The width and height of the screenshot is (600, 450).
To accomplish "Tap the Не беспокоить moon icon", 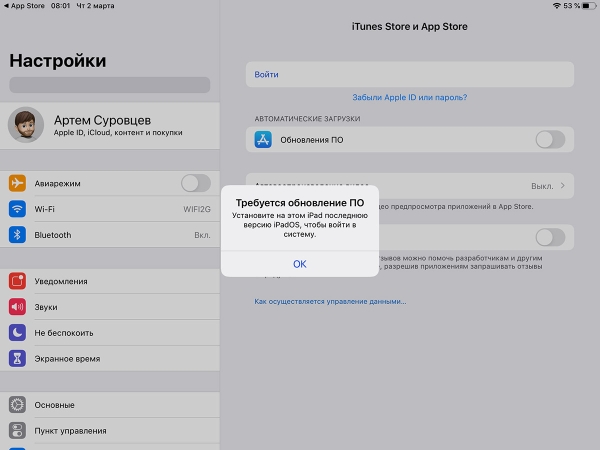I will [x=17, y=332].
